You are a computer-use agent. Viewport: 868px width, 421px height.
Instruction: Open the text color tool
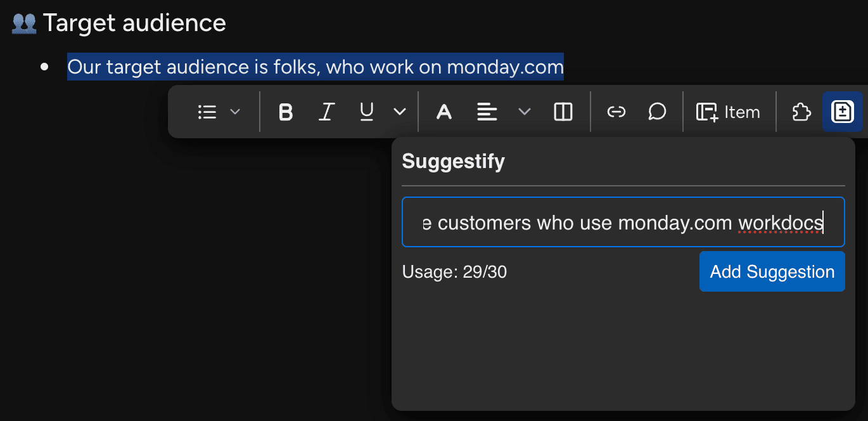[444, 112]
